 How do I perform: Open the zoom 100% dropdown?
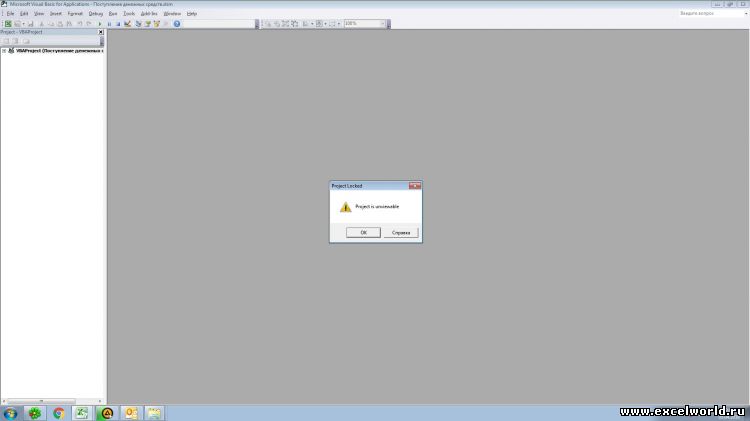382,23
